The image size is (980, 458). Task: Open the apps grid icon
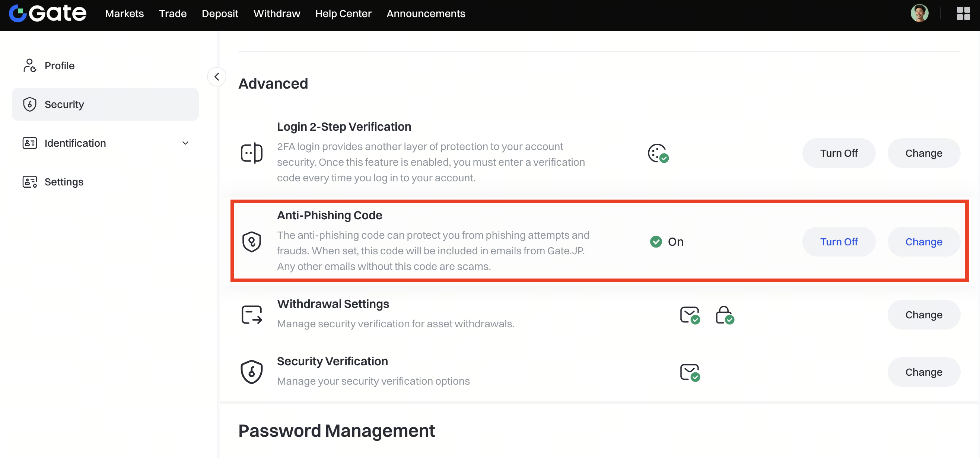pyautogui.click(x=963, y=14)
